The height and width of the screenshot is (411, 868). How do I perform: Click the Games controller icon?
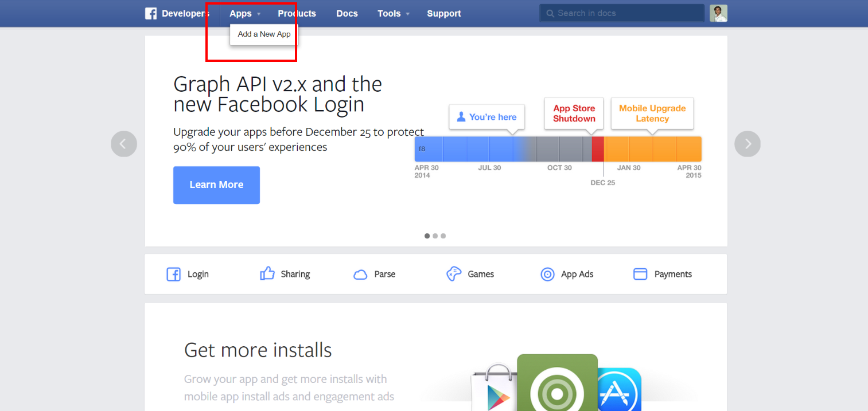click(454, 274)
